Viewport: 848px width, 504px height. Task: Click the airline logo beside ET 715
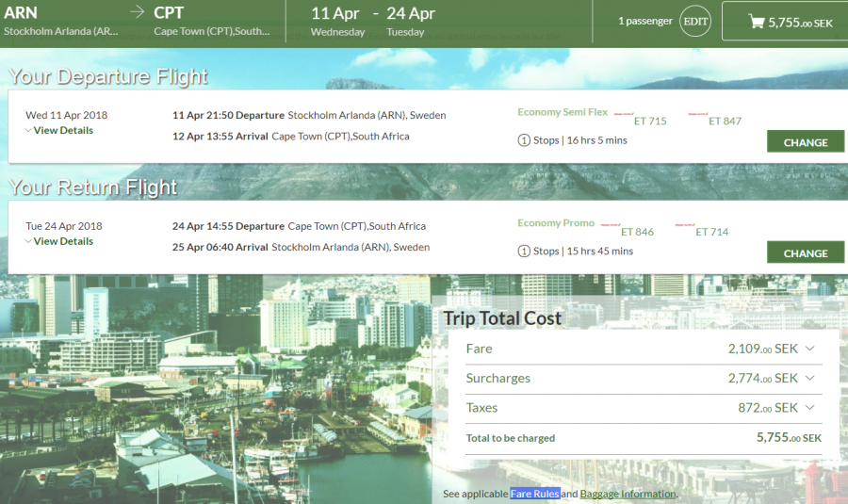624,115
